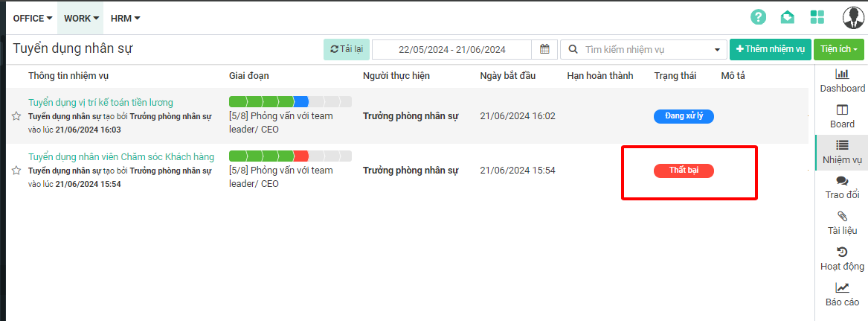The width and height of the screenshot is (868, 321).
Task: Expand the Tiện ích dropdown button
Action: click(838, 49)
